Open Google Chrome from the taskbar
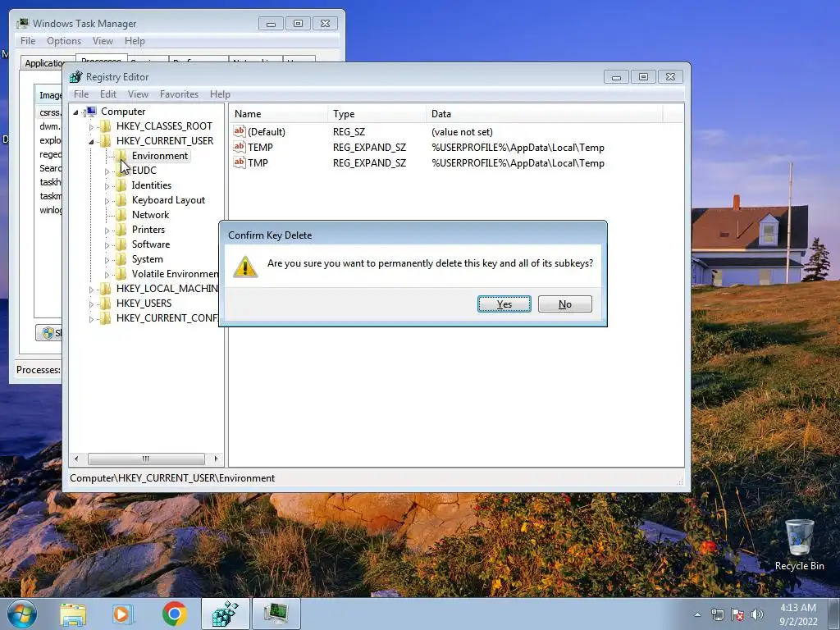Image resolution: width=840 pixels, height=630 pixels. 174,614
